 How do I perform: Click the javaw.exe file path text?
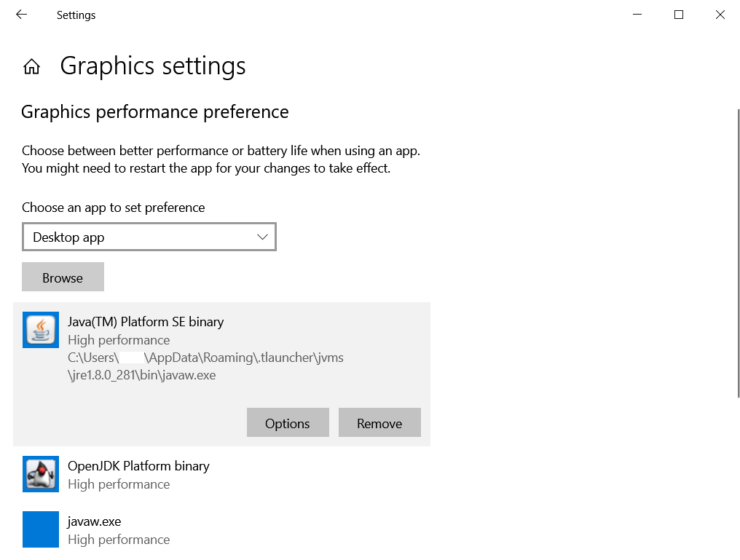tap(205, 367)
